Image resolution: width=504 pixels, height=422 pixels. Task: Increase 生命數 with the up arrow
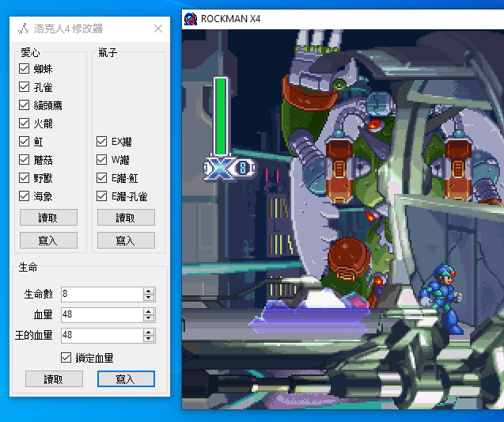click(149, 291)
